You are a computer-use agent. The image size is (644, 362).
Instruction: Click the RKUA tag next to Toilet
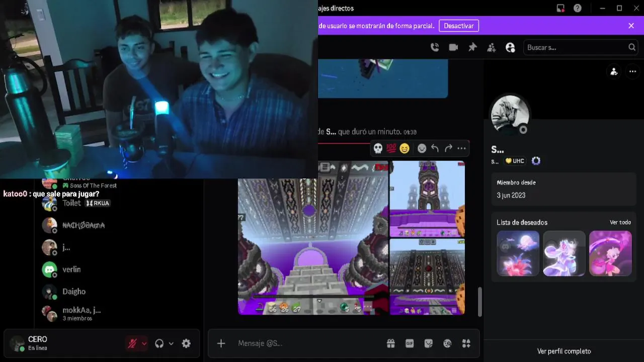coord(98,203)
